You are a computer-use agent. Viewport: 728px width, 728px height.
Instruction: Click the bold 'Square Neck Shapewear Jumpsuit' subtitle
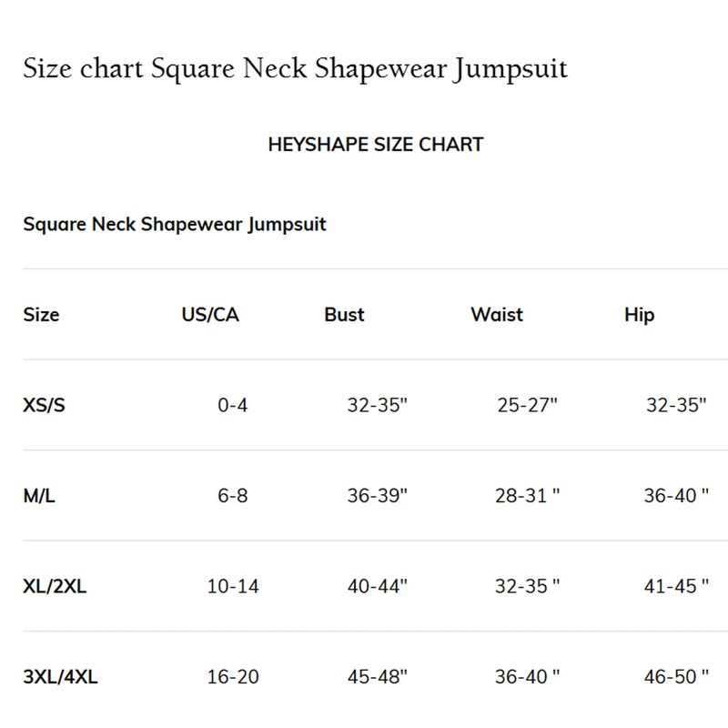click(x=174, y=224)
